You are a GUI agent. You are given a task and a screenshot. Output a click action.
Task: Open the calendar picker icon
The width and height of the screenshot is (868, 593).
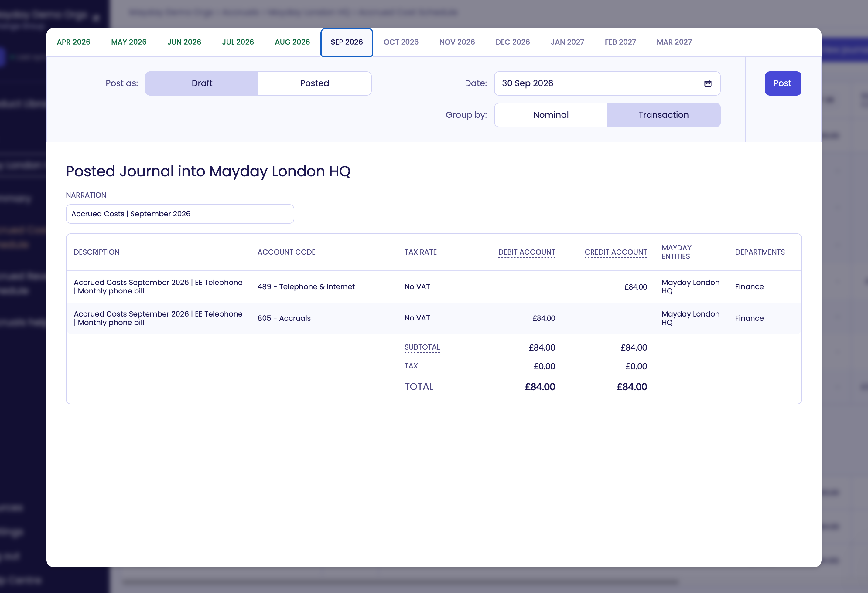pyautogui.click(x=707, y=83)
